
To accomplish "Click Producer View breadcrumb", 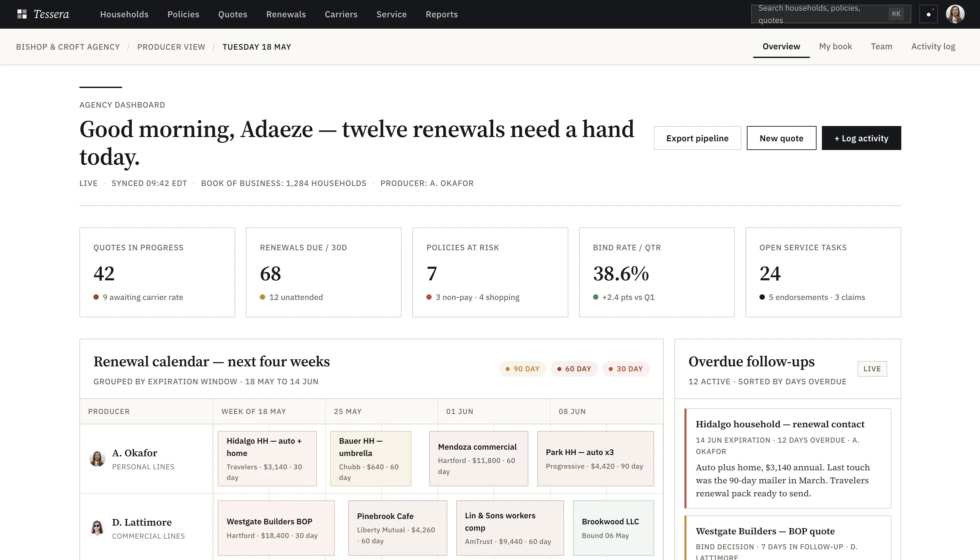I will click(171, 47).
